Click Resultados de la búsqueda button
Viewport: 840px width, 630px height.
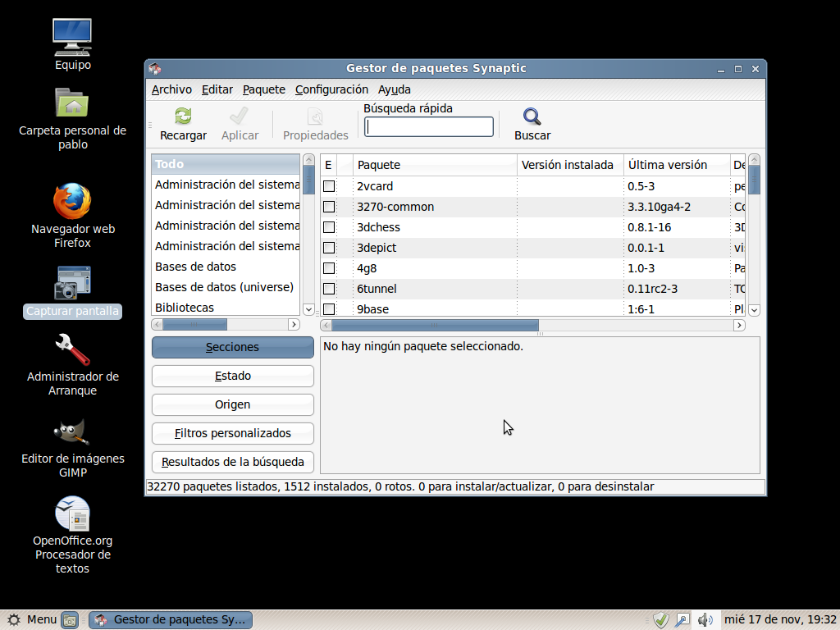click(x=232, y=462)
